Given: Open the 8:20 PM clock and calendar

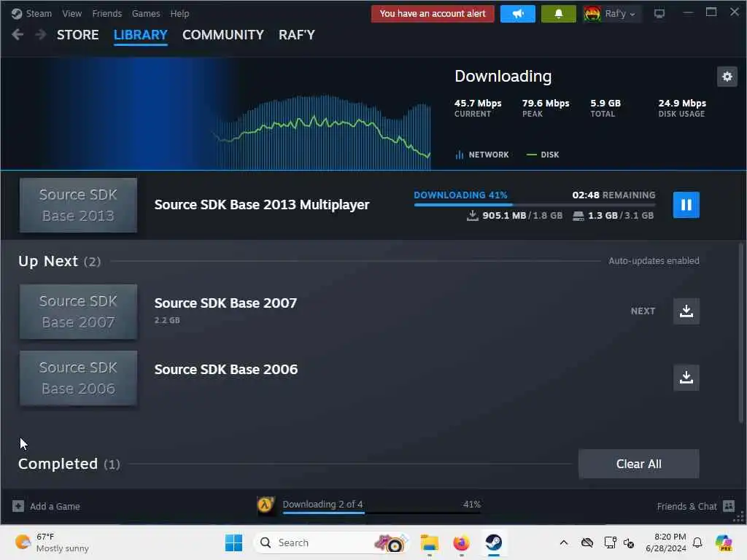Looking at the screenshot, I should pos(665,542).
